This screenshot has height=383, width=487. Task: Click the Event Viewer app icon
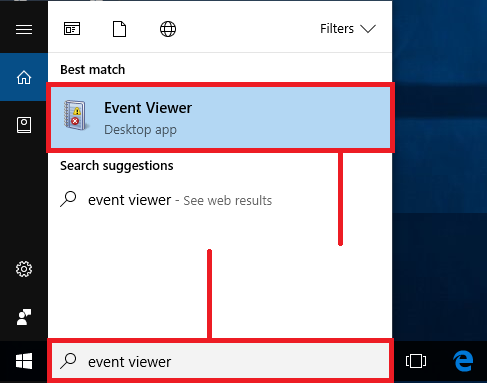tap(76, 115)
